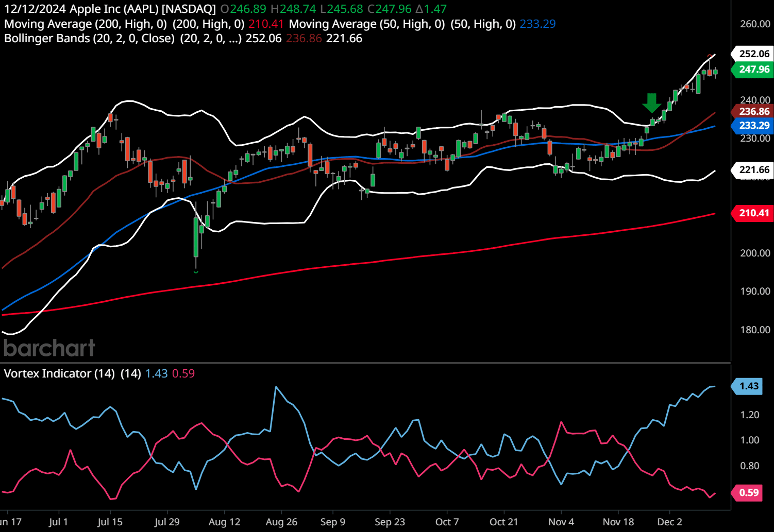The width and height of the screenshot is (774, 532).
Task: Click the "Dec 2" date axis label
Action: (669, 522)
